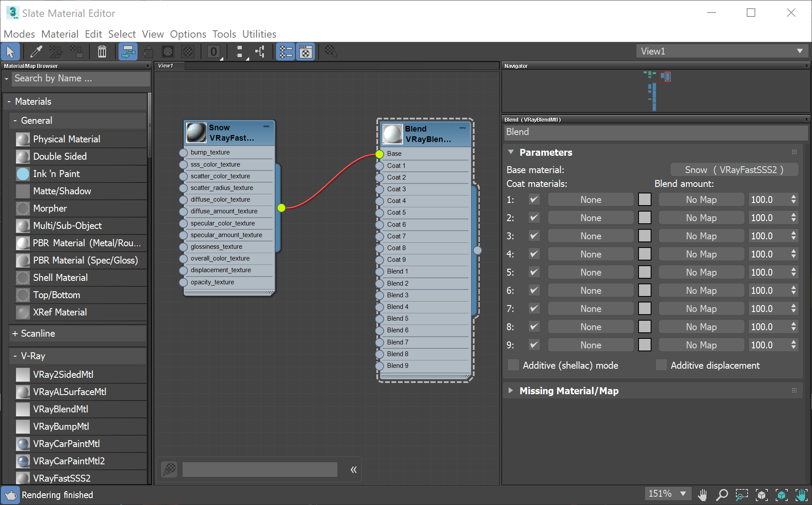This screenshot has height=505, width=812.
Task: Enable Coat 3 material checkbox
Action: (534, 235)
